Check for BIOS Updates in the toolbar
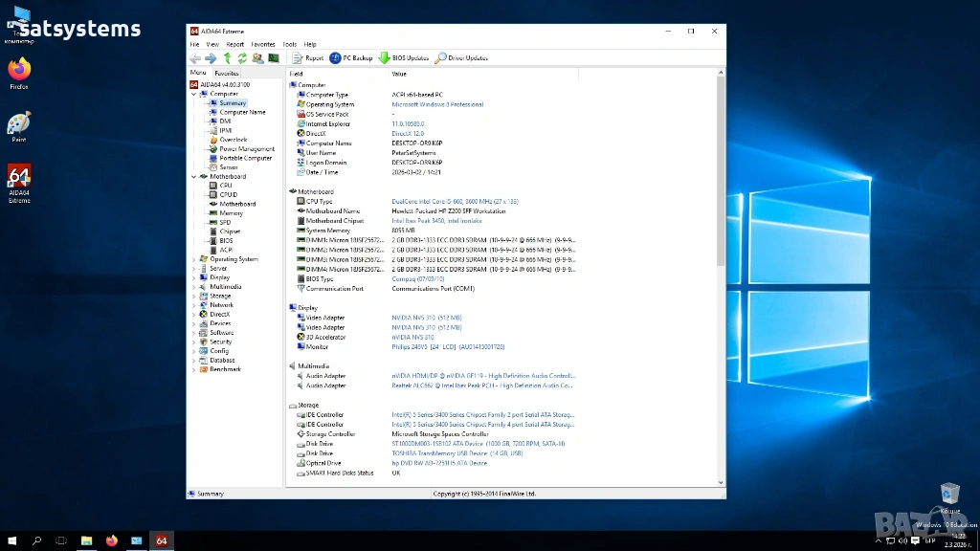 (405, 58)
